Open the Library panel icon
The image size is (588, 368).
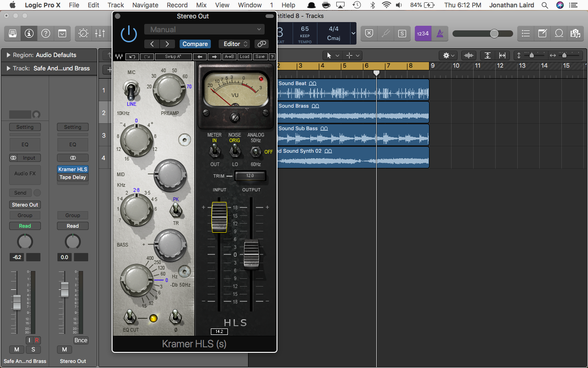pyautogui.click(x=12, y=34)
